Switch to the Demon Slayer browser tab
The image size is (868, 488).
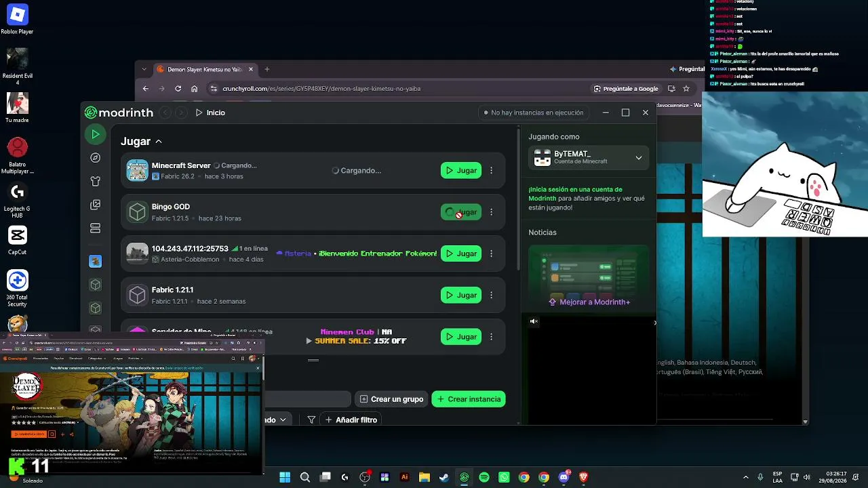tap(205, 69)
